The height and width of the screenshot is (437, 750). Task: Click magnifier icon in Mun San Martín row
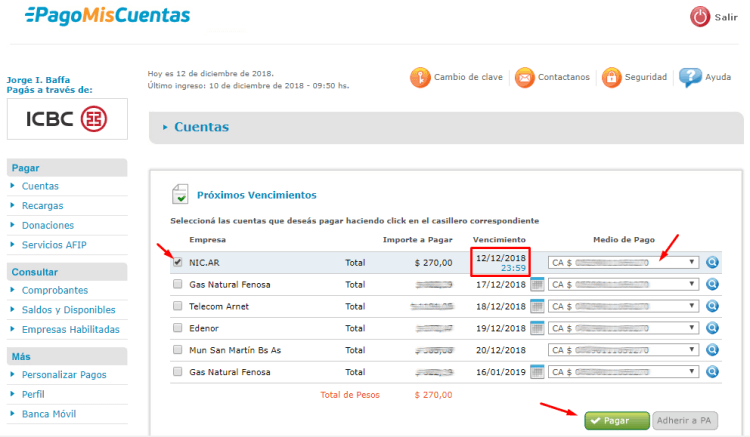coord(712,350)
